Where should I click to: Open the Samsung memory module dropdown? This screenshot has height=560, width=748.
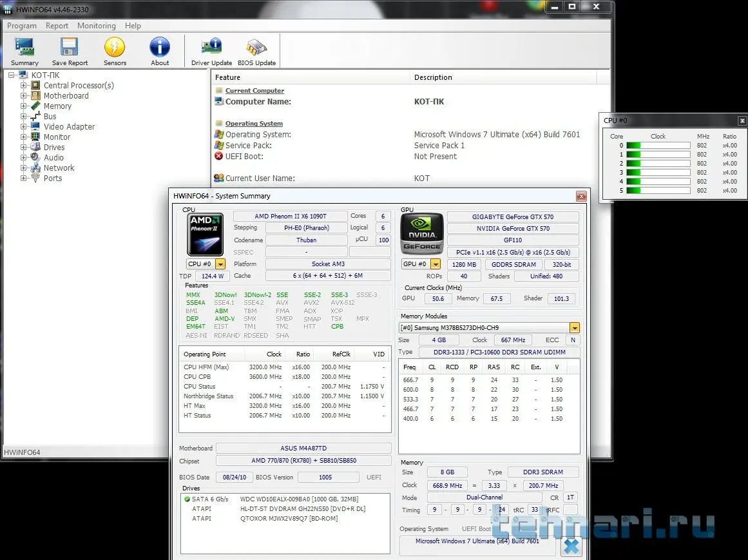pos(574,328)
